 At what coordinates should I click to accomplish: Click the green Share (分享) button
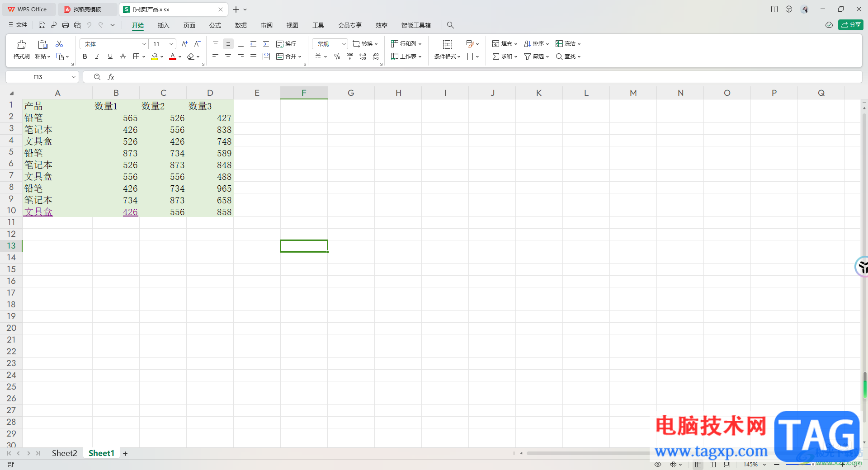click(x=850, y=25)
